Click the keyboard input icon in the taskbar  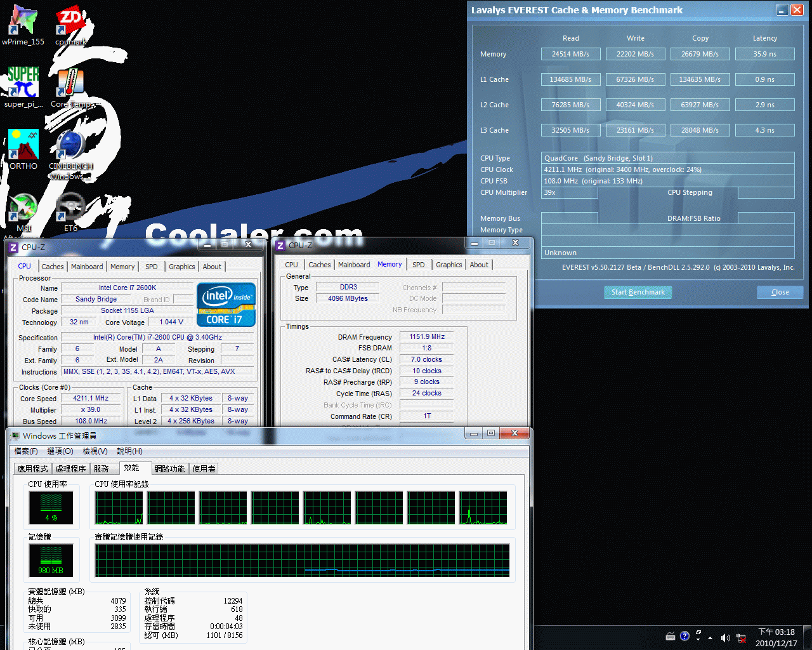(671, 636)
